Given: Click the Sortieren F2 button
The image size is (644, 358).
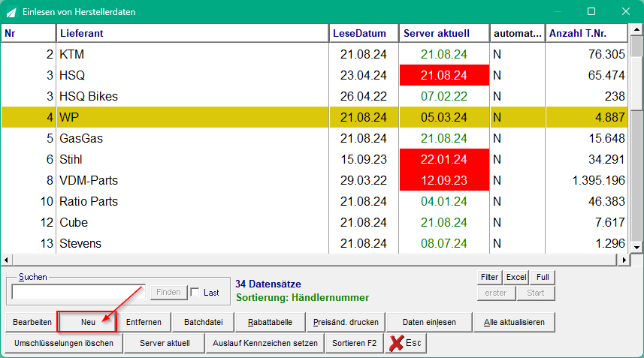Looking at the screenshot, I should click(355, 343).
